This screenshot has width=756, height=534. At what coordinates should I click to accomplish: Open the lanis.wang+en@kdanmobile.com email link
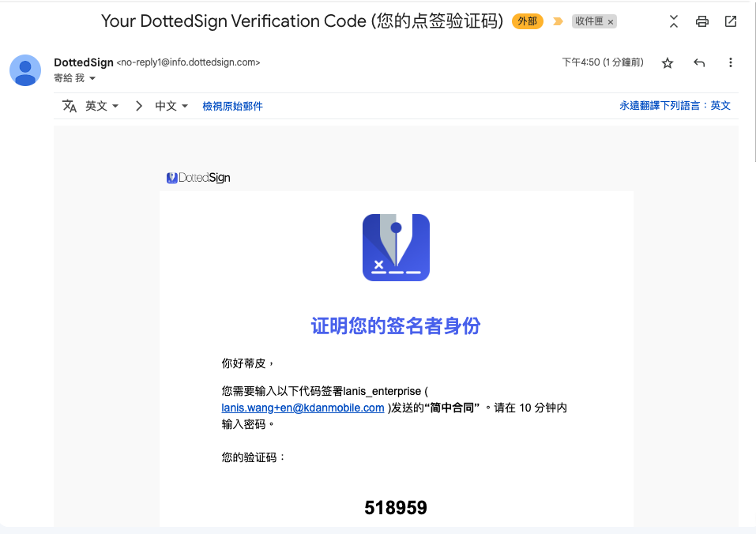point(303,408)
